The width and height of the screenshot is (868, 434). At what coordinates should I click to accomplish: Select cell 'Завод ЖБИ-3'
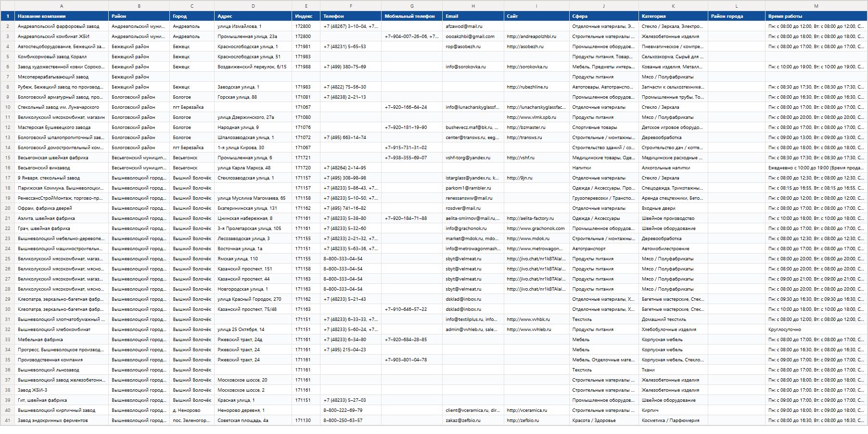click(x=62, y=390)
